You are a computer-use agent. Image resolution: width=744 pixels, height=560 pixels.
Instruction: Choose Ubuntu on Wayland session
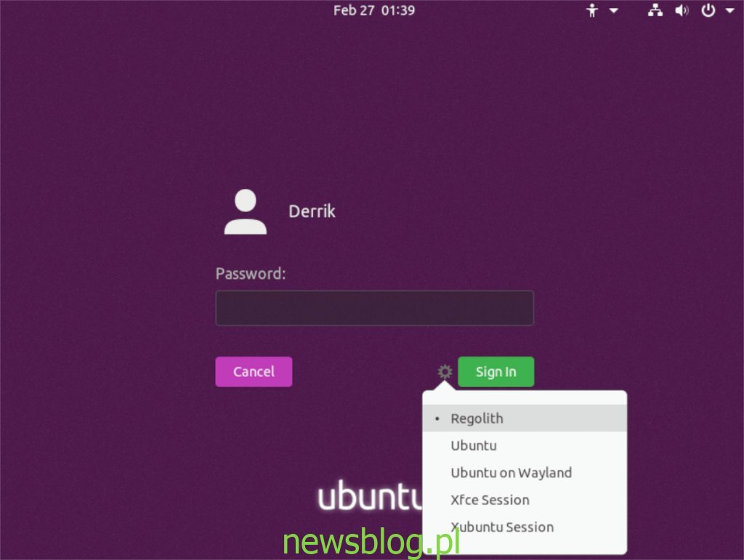coord(525,472)
